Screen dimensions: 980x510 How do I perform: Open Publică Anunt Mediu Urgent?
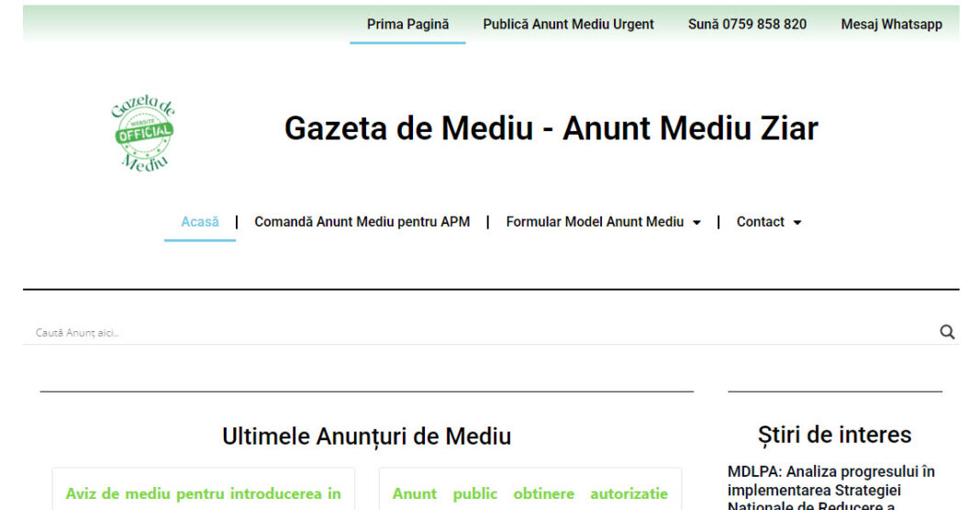(x=568, y=25)
